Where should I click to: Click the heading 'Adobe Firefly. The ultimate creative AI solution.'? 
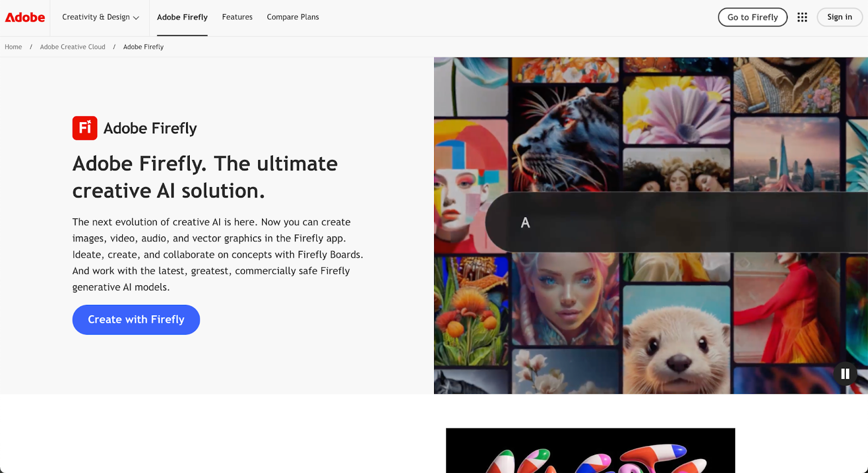(x=205, y=177)
